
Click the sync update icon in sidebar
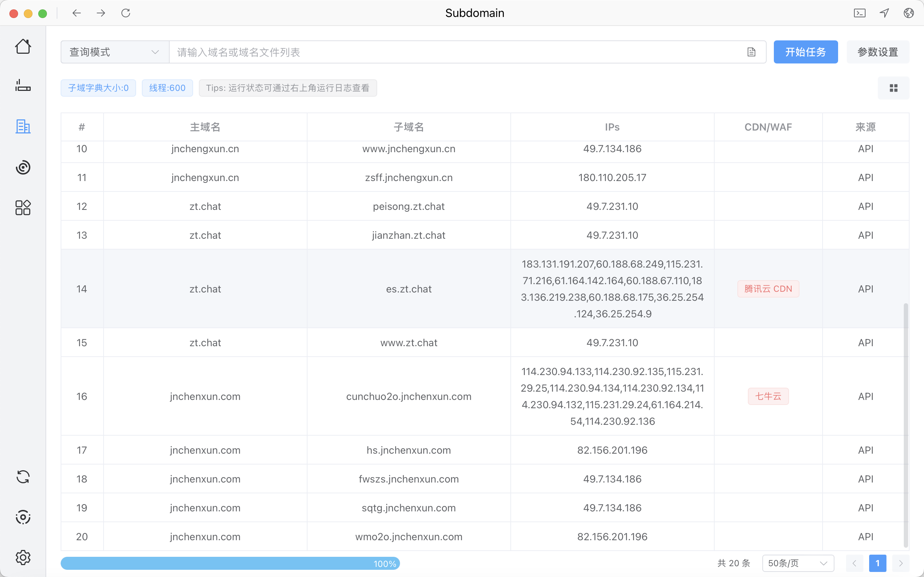click(23, 477)
